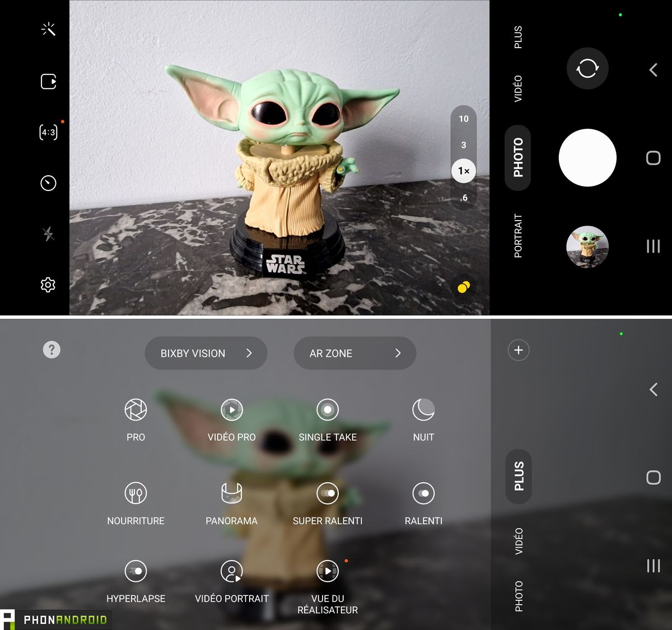Change the 4:3 aspect ratio setting
This screenshot has width=672, height=630.
(49, 132)
